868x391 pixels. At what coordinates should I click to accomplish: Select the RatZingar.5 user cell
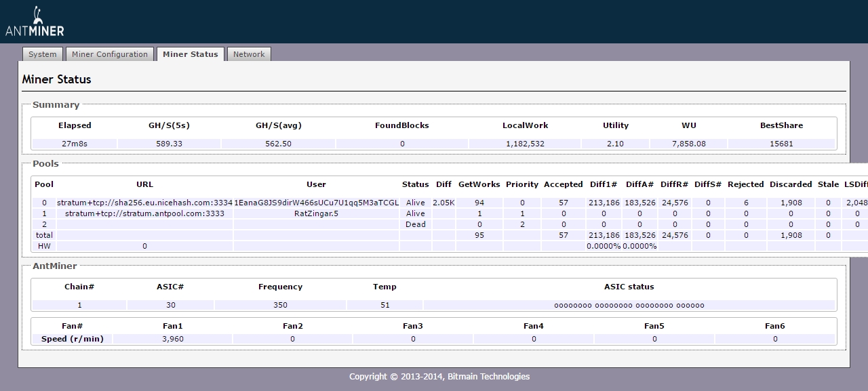(x=316, y=213)
